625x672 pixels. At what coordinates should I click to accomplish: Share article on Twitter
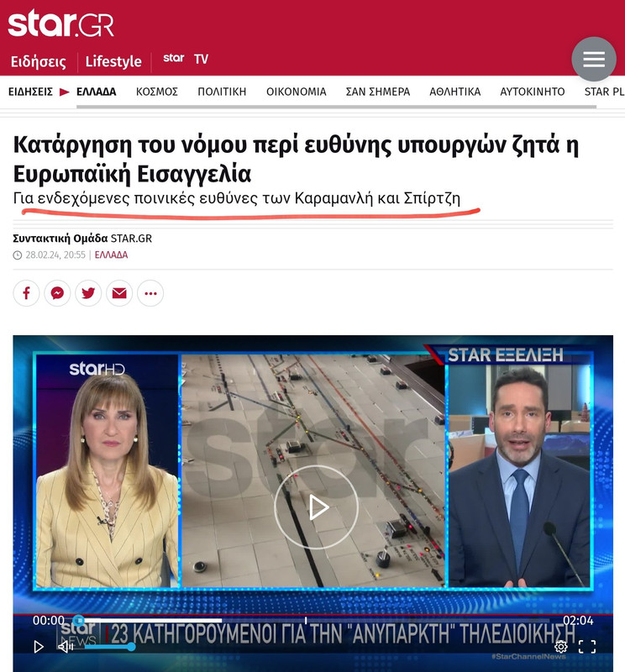point(88,293)
